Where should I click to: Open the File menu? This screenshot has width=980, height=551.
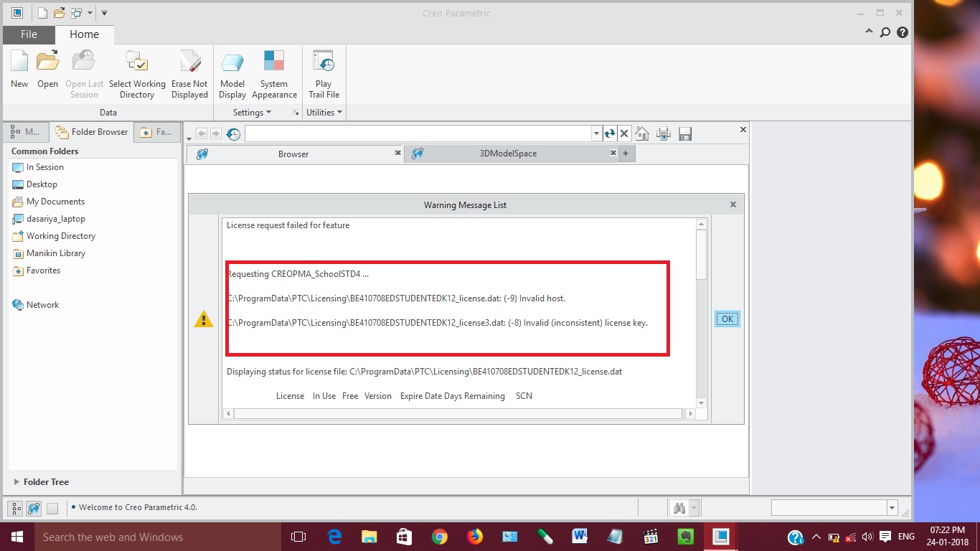click(28, 34)
